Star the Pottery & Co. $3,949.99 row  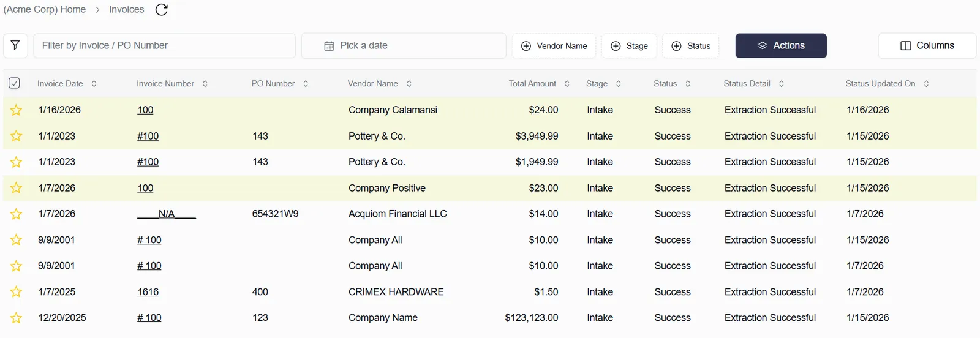pos(17,136)
